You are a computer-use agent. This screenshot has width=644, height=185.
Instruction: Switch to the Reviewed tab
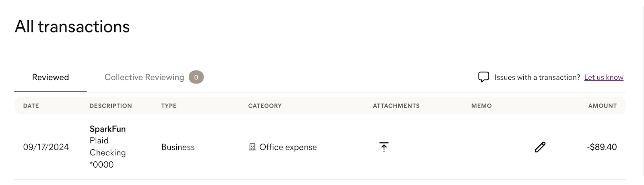click(x=50, y=77)
